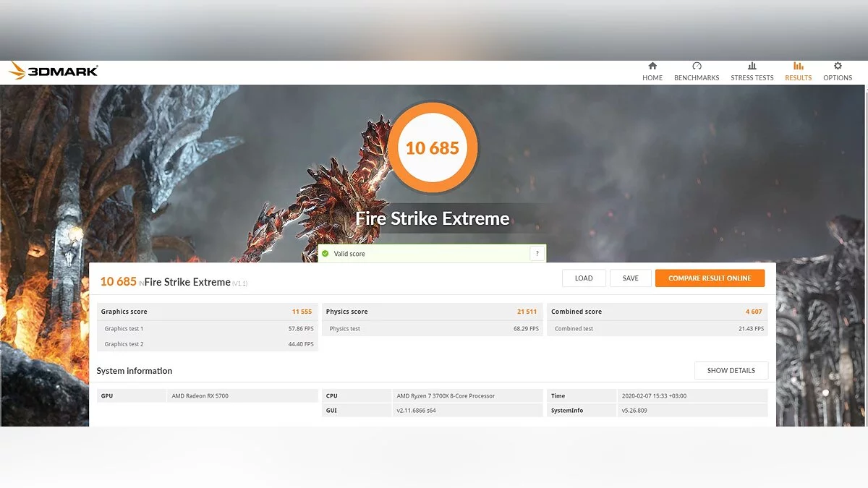Select the Combined score header row

pyautogui.click(x=657, y=312)
